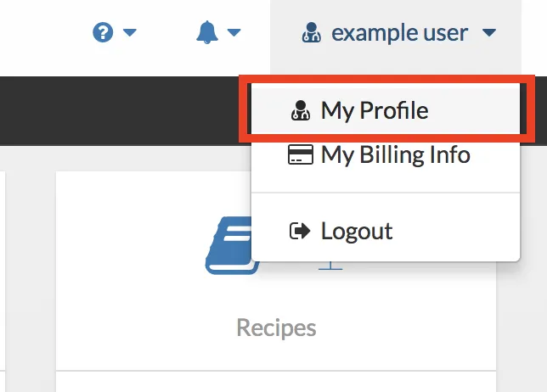Click the divider line above Logout
The image size is (547, 392).
tap(386, 193)
